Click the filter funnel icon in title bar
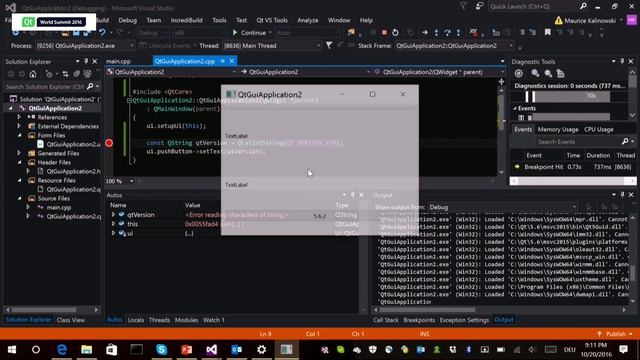The width and height of the screenshot is (640, 360). 463,6
